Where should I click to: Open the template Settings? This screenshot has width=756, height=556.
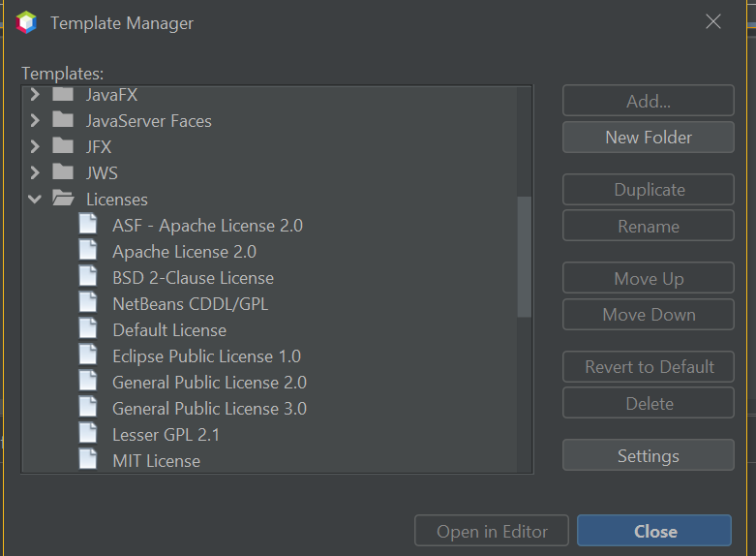pyautogui.click(x=649, y=455)
